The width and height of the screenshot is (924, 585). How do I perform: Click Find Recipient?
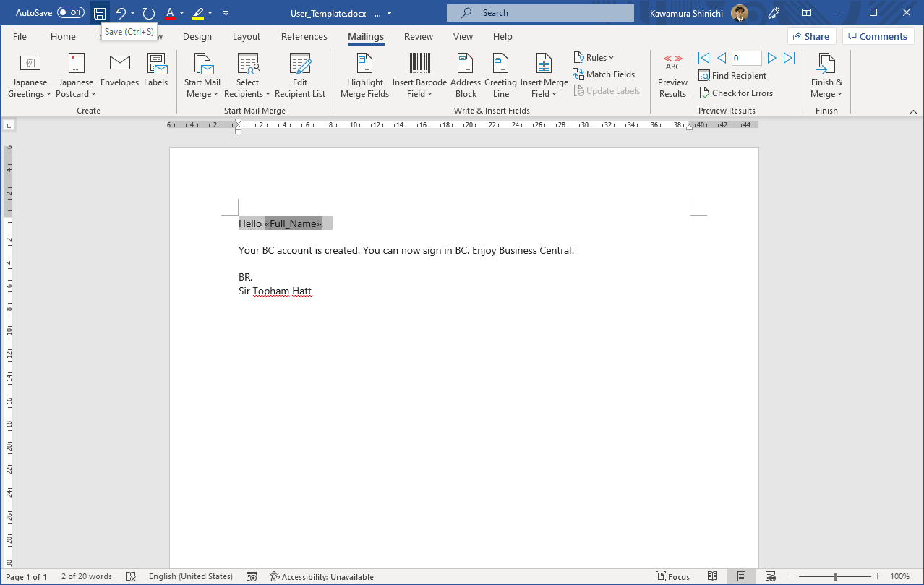732,75
